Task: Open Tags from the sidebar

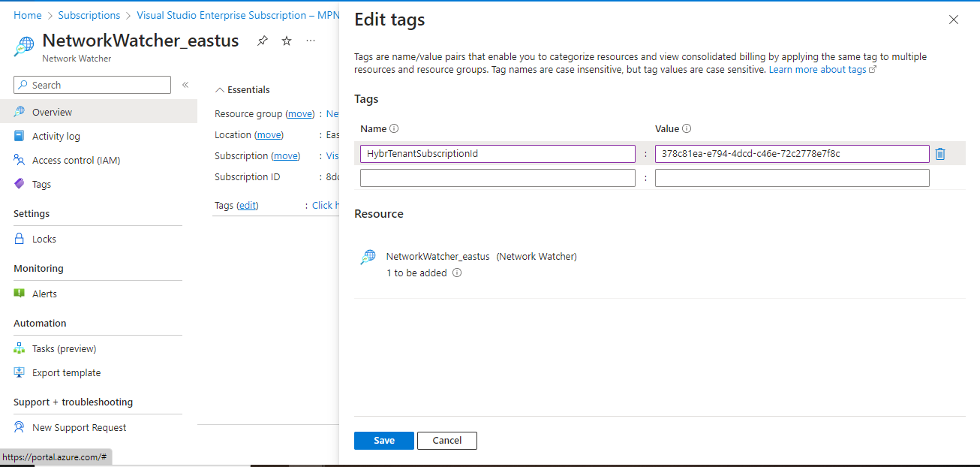Action: click(x=41, y=184)
